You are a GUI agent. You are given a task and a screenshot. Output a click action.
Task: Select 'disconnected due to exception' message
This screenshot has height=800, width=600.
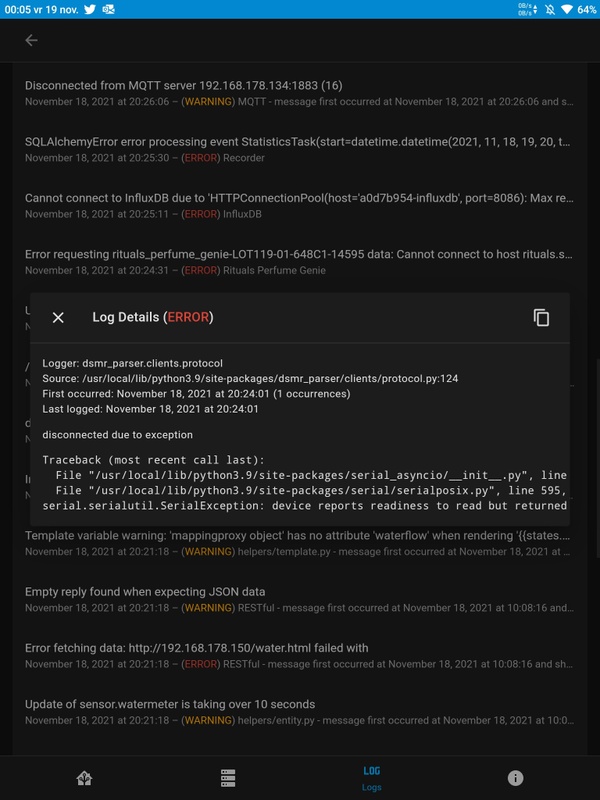click(x=117, y=435)
